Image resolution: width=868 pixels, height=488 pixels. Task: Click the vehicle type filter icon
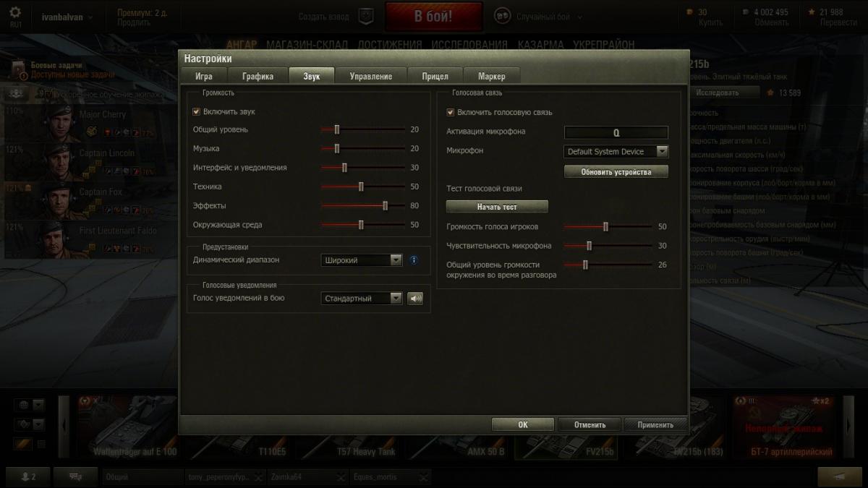(x=23, y=424)
